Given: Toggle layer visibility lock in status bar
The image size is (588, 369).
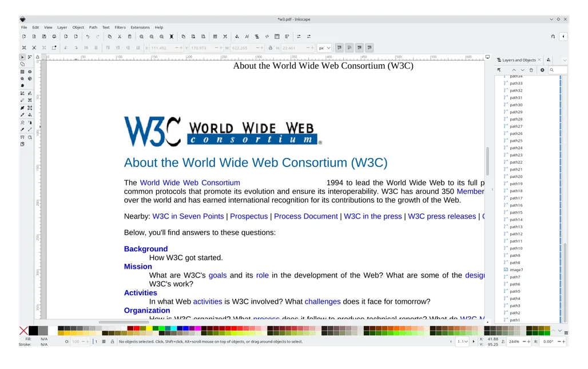Looking at the screenshot, I should [112, 342].
